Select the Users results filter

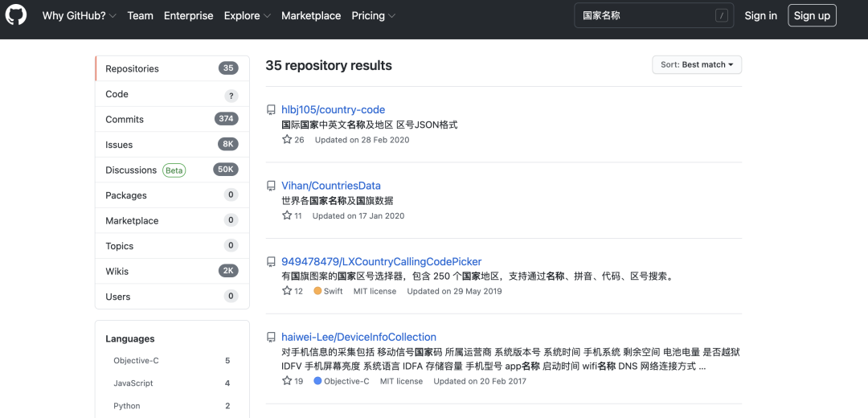(172, 296)
